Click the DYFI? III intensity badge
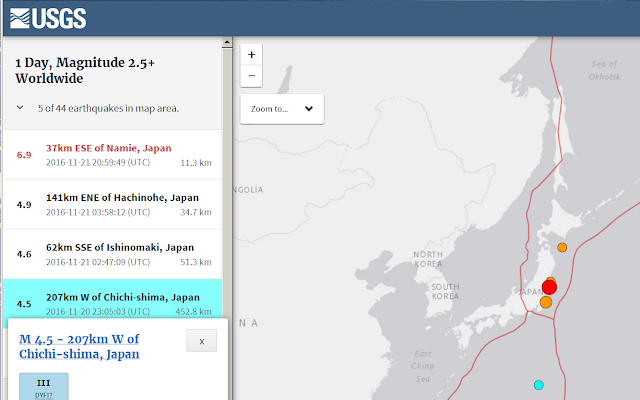 coord(44,387)
